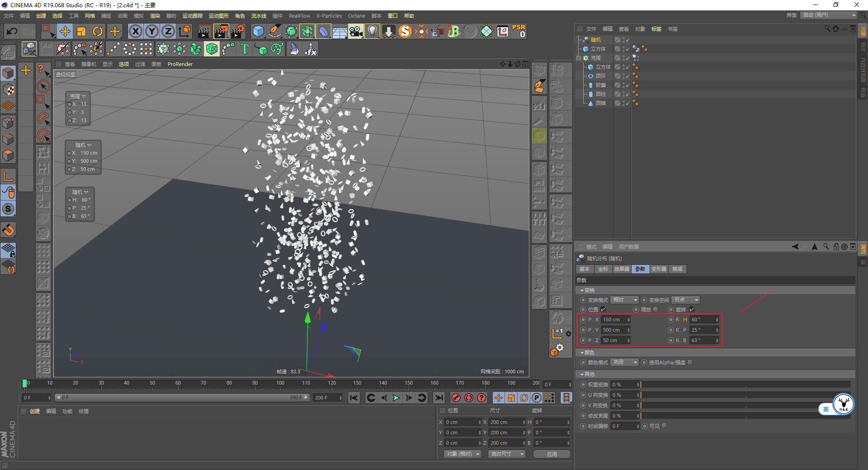Viewport: 868px width, 470px height.
Task: Open the 变换模式 dropdown
Action: click(x=625, y=300)
